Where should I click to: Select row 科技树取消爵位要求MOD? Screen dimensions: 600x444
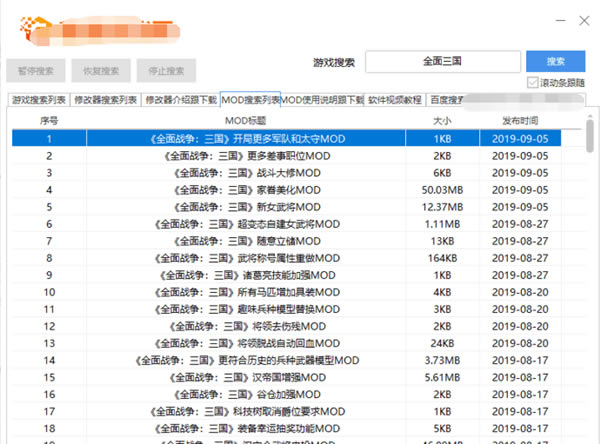(x=286, y=411)
